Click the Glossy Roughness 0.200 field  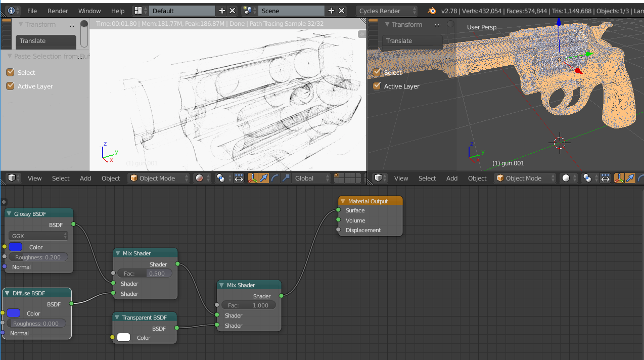click(38, 257)
